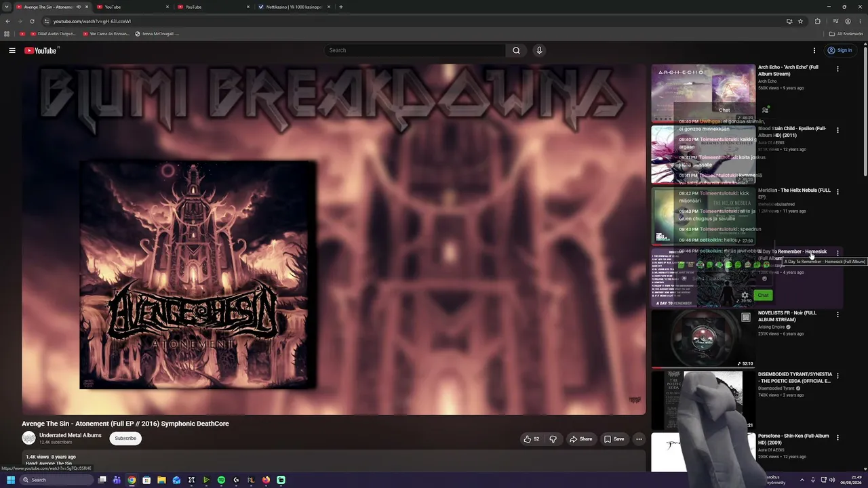Viewport: 868px width, 488px height.
Task: Open the Underrated Metal Albums channel name
Action: point(71,435)
